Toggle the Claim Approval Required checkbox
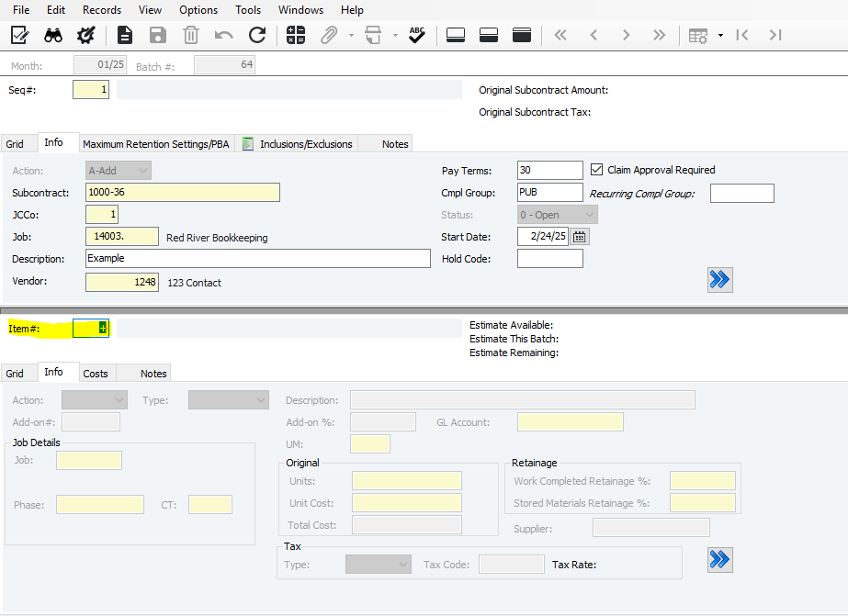The width and height of the screenshot is (848, 616). point(597,170)
